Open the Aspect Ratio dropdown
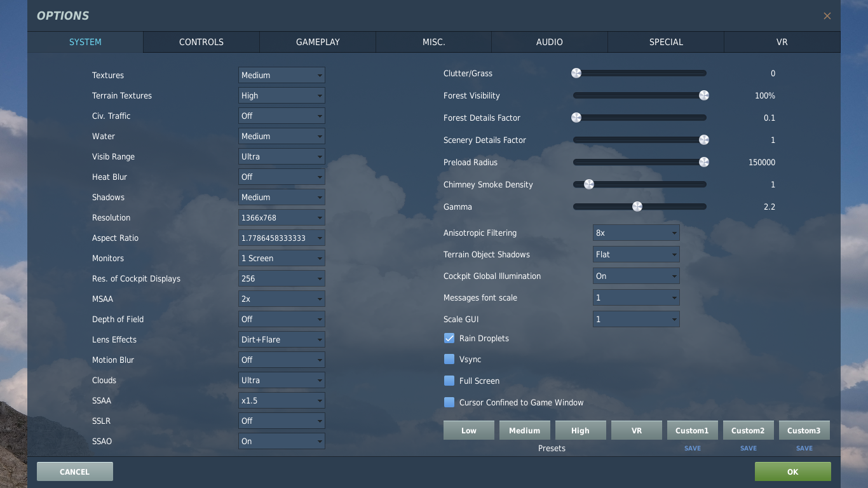Viewport: 868px width, 488px height. (281, 238)
